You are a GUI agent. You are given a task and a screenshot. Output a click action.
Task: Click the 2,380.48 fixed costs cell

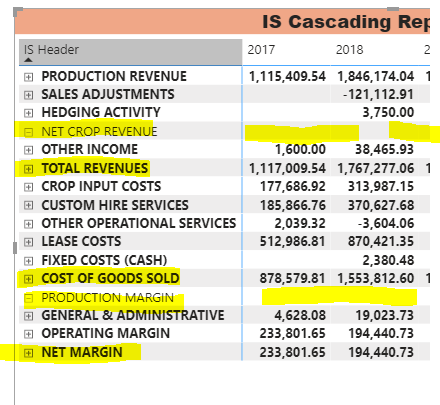click(x=388, y=261)
